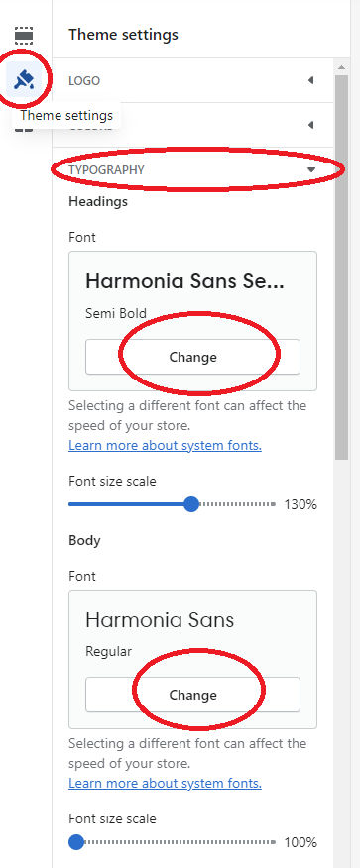Open the system fonts link under Headings
This screenshot has width=360, height=868.
coord(165,446)
